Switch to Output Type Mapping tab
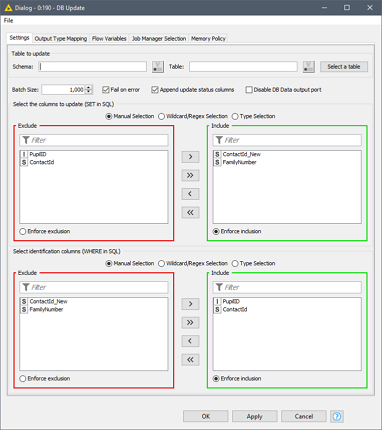 [x=61, y=39]
